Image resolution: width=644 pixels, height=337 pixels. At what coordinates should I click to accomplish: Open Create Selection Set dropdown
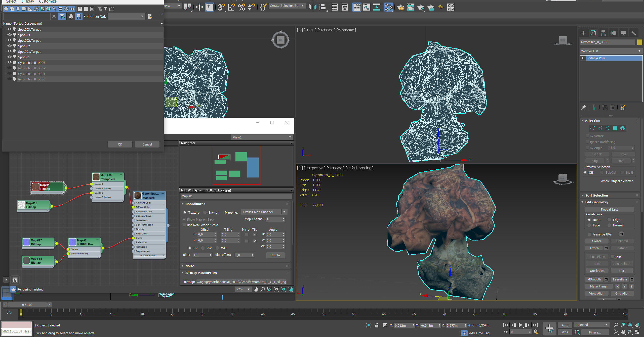coord(287,6)
